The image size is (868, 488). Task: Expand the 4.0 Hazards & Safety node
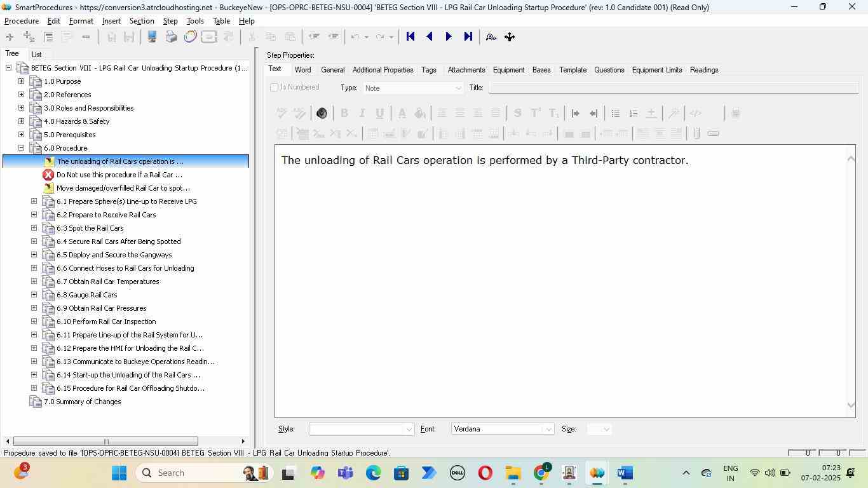(21, 121)
